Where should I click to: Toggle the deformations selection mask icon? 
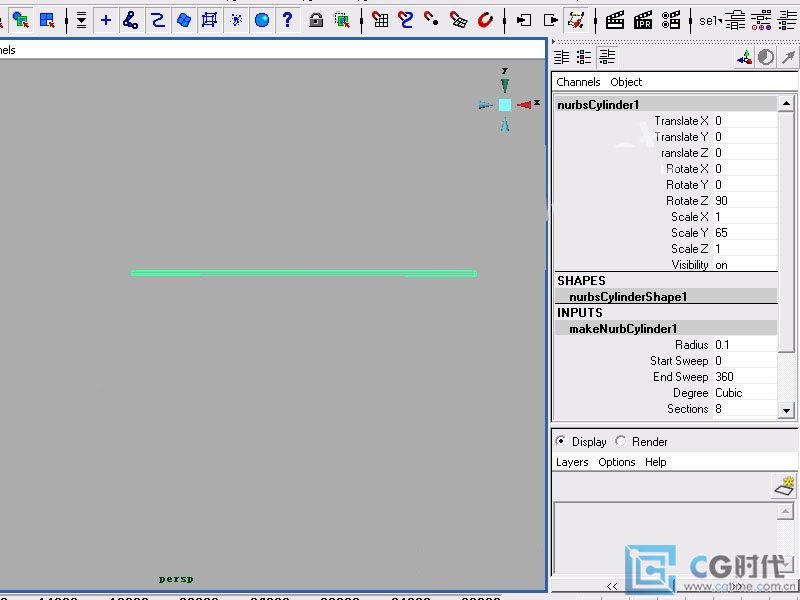209,20
